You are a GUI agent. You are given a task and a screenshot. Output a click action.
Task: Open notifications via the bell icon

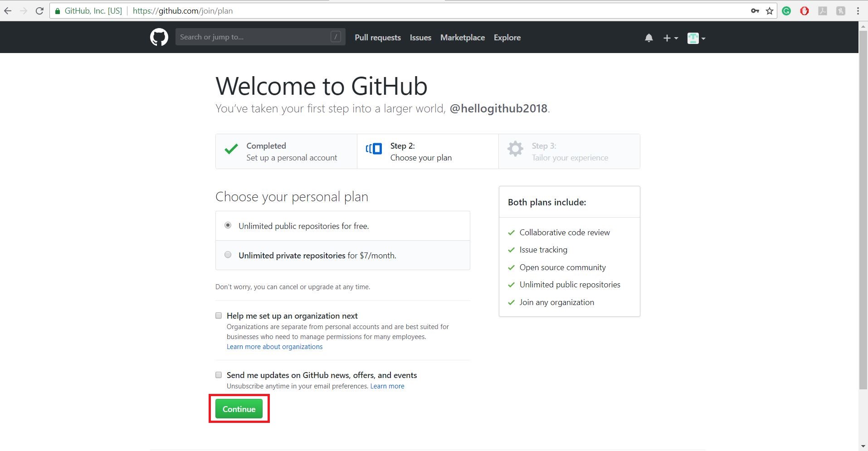(649, 38)
